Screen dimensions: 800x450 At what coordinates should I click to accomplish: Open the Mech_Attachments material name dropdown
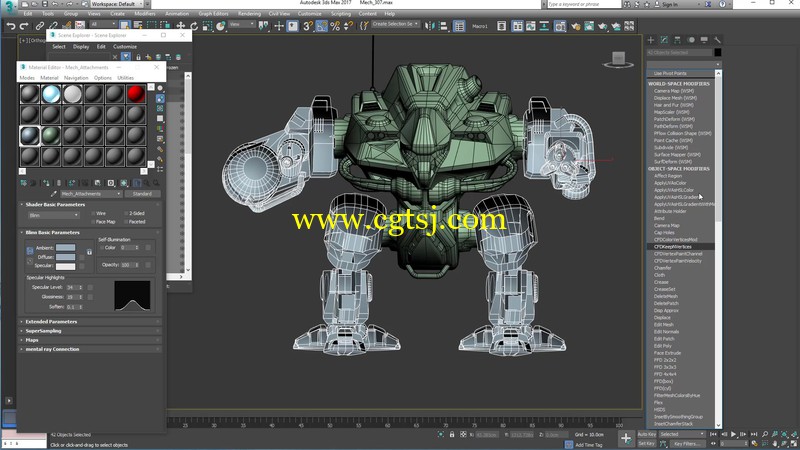point(91,194)
